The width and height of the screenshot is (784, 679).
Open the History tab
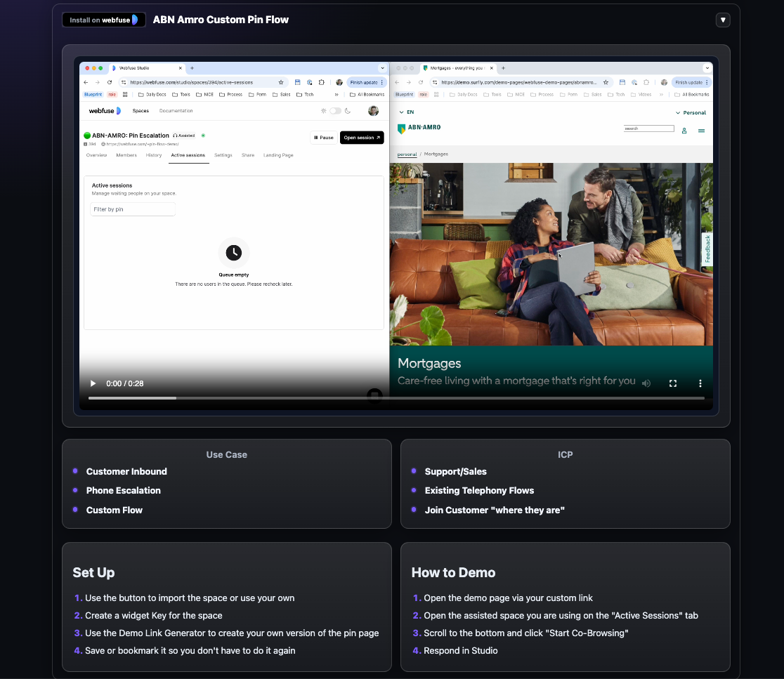click(154, 155)
